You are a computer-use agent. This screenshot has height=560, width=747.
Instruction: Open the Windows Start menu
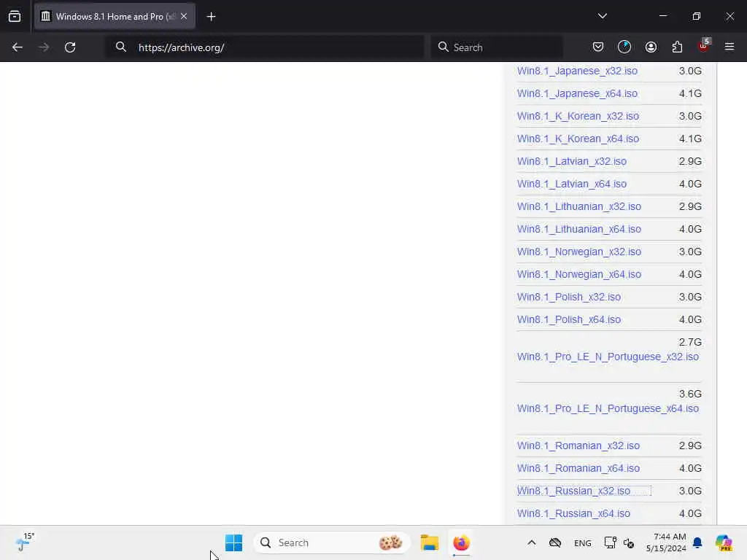pyautogui.click(x=233, y=542)
